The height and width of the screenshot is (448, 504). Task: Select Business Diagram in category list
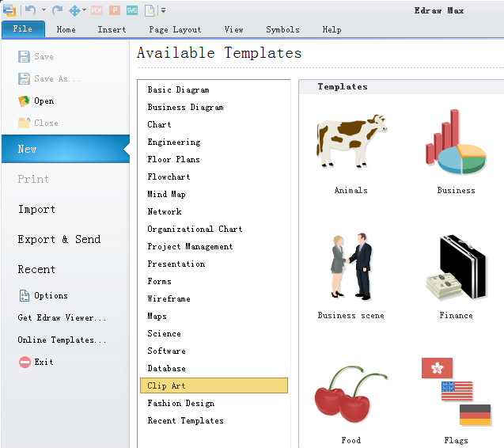[x=185, y=107]
